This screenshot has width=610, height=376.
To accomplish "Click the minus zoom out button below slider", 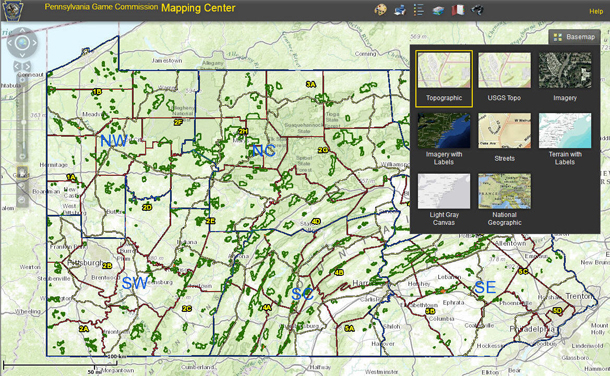I will tap(23, 156).
